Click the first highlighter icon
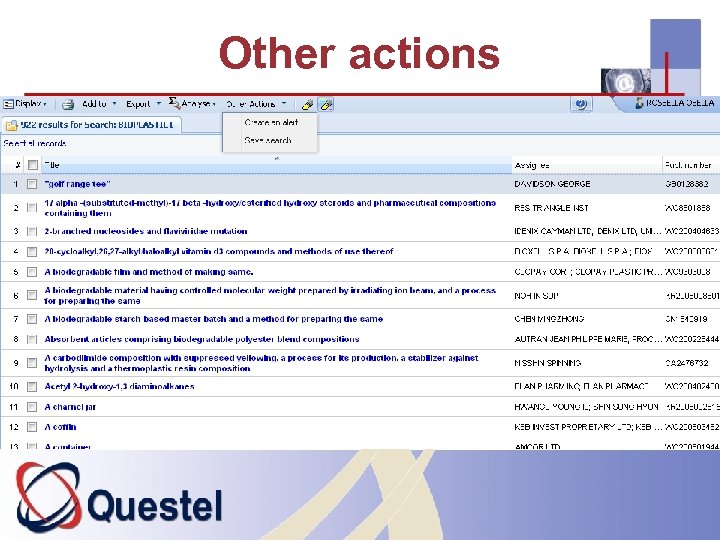720x540 pixels. coord(308,105)
